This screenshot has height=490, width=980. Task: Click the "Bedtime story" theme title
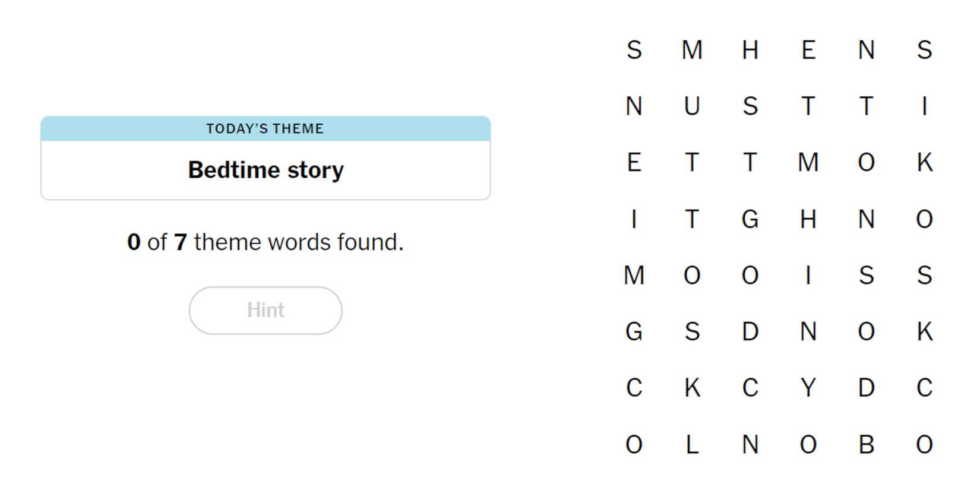(x=265, y=170)
